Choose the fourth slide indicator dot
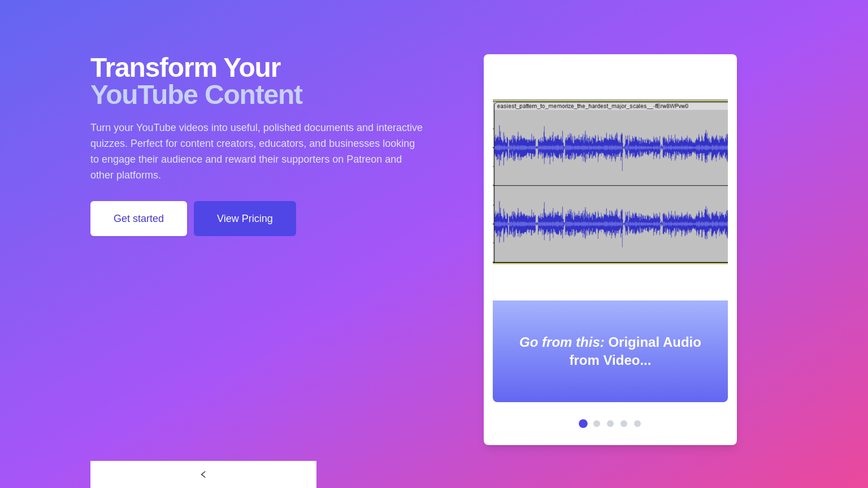 tap(624, 424)
